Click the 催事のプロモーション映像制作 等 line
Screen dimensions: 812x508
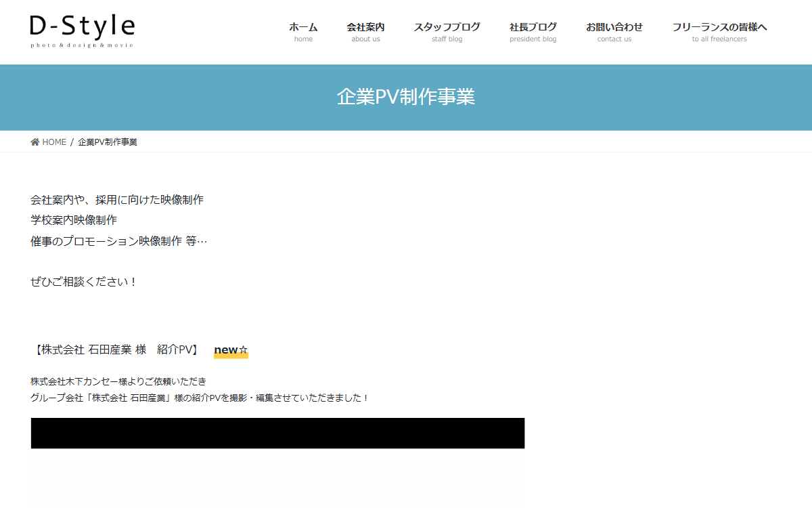[119, 240]
